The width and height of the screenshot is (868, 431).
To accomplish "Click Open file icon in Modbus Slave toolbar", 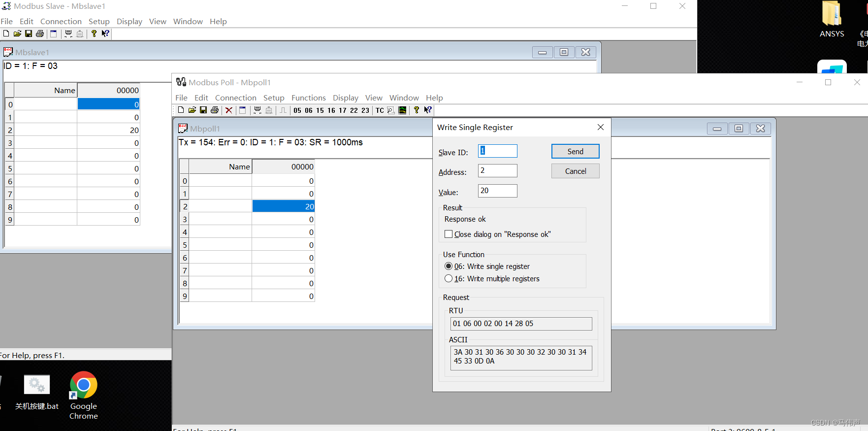I will coord(17,33).
